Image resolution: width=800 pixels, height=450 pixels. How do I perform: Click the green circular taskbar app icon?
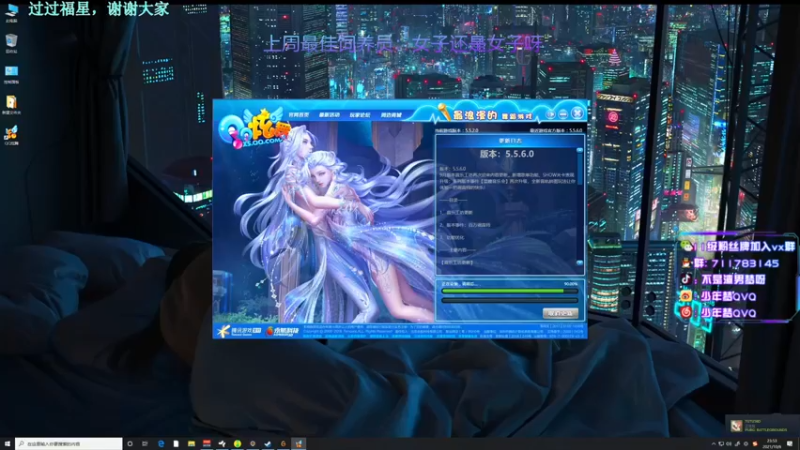(x=237, y=444)
